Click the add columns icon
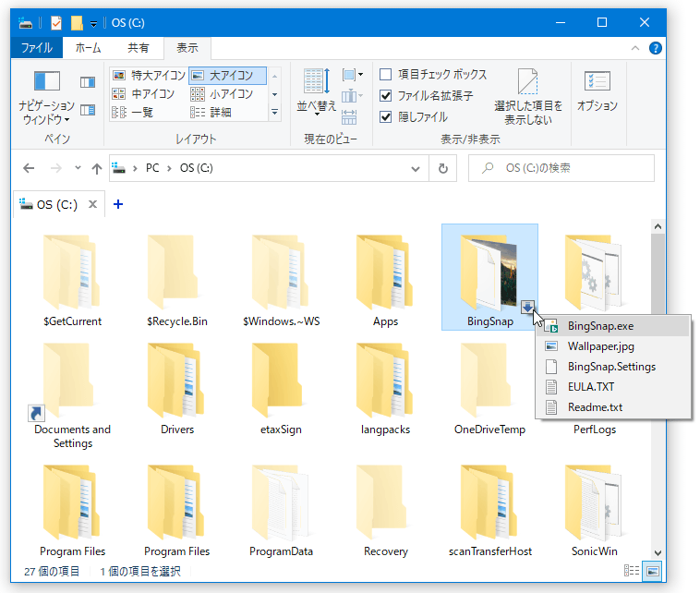Screen dimensions: 700x593 tap(352, 96)
